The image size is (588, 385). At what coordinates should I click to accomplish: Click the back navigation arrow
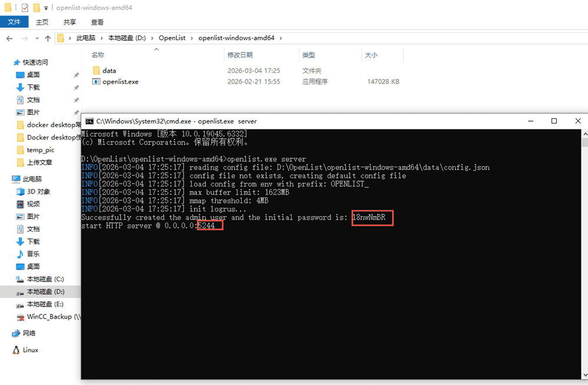click(x=10, y=38)
